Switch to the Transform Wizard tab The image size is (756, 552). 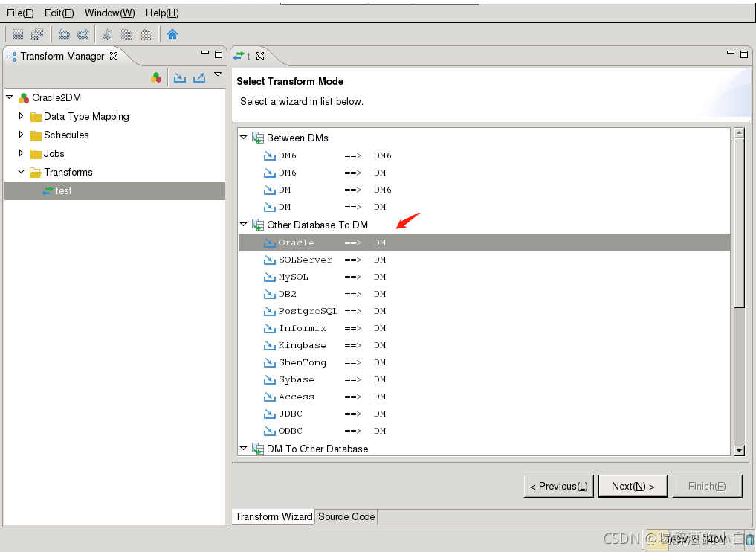[x=274, y=516]
